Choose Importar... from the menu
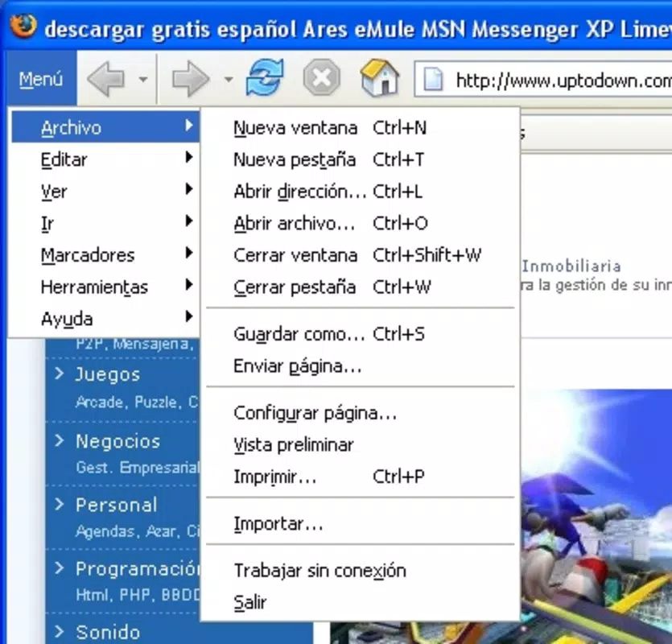 click(360, 523)
